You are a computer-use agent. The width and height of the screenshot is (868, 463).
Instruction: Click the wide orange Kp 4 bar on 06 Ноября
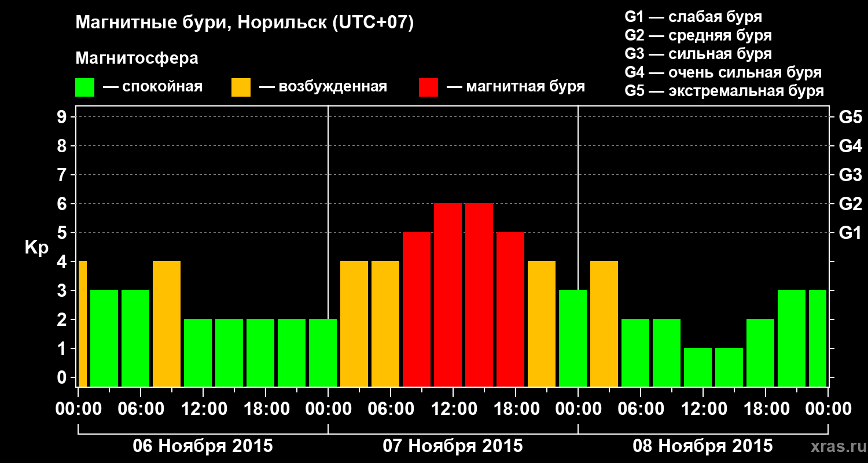click(x=167, y=324)
